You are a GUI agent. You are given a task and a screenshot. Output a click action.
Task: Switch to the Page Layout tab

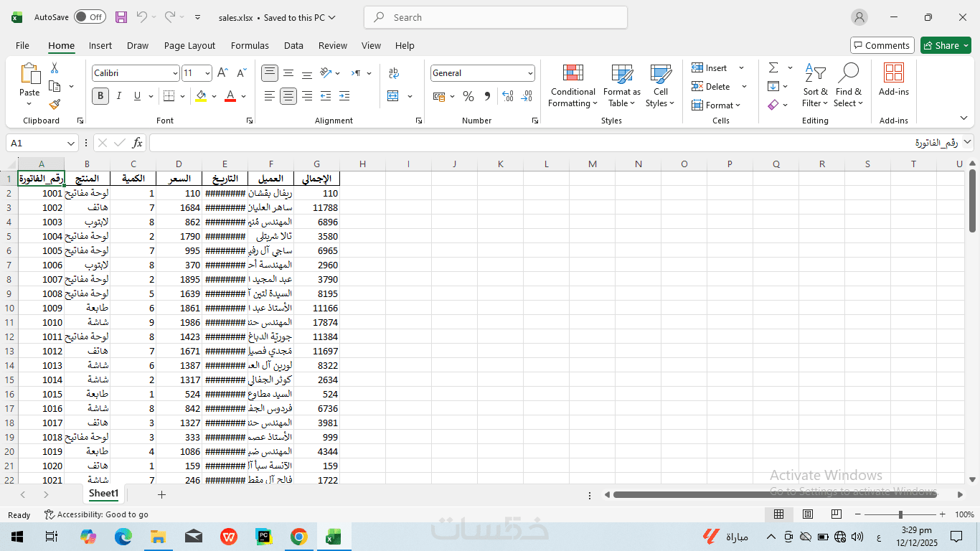coord(189,45)
